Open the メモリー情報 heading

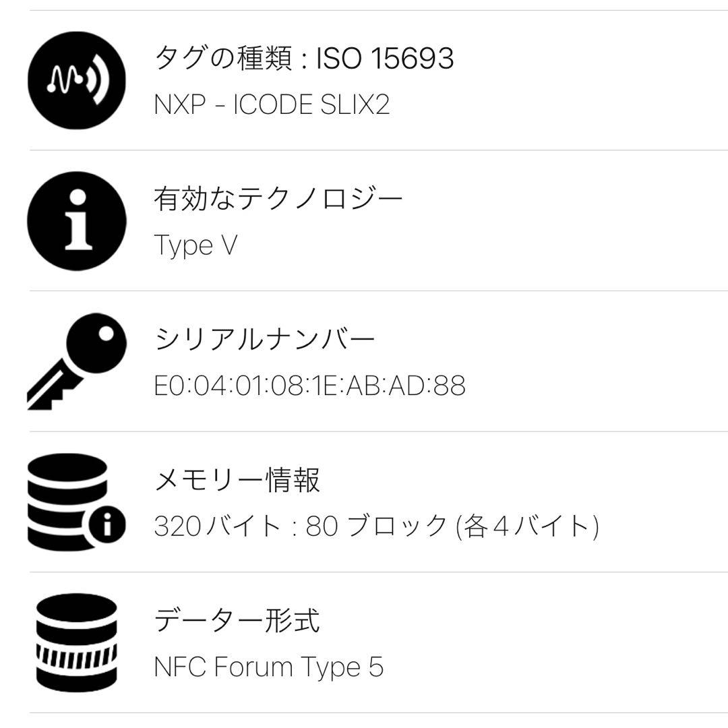[237, 480]
